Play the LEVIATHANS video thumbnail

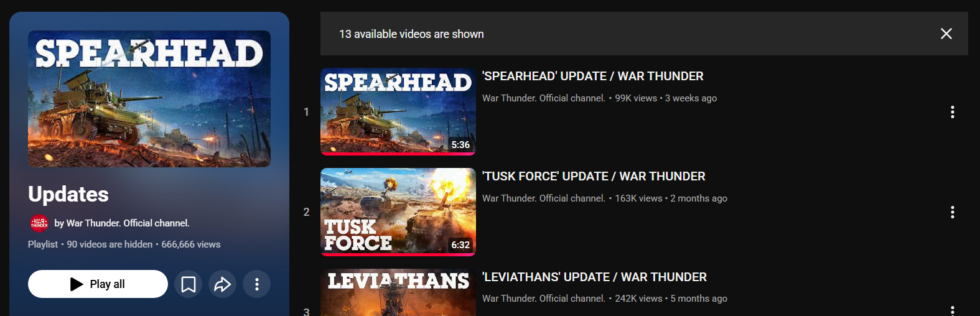click(x=398, y=292)
